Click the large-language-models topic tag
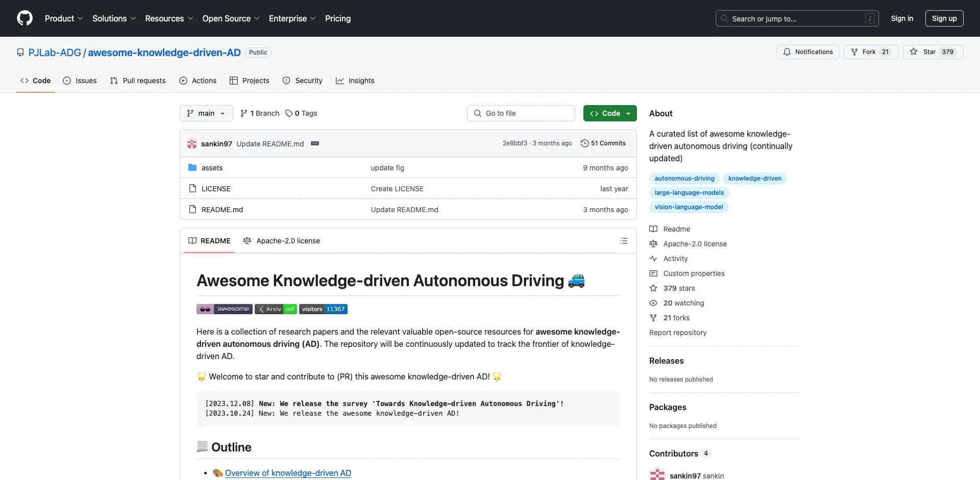980x480 pixels. click(x=689, y=193)
